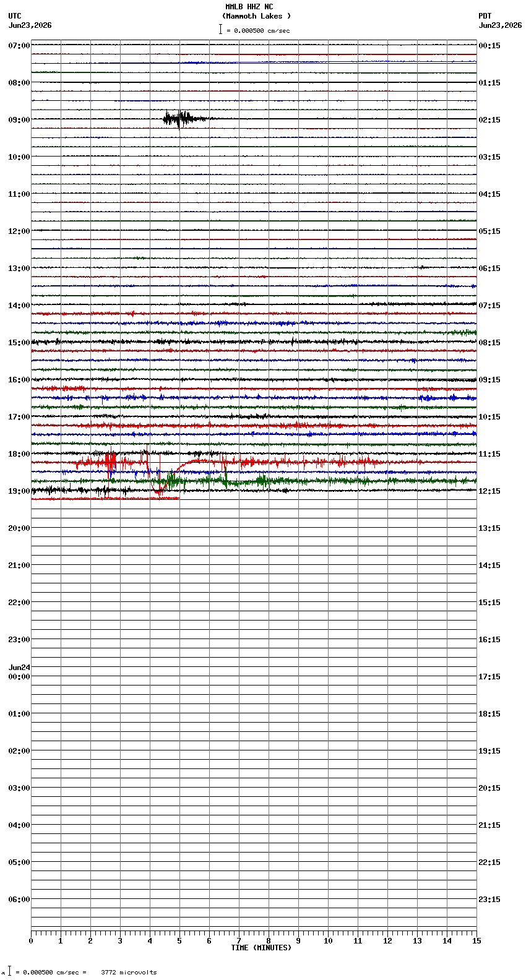Click minute 5 on the time axis
The height and width of the screenshot is (980, 526).
(179, 941)
